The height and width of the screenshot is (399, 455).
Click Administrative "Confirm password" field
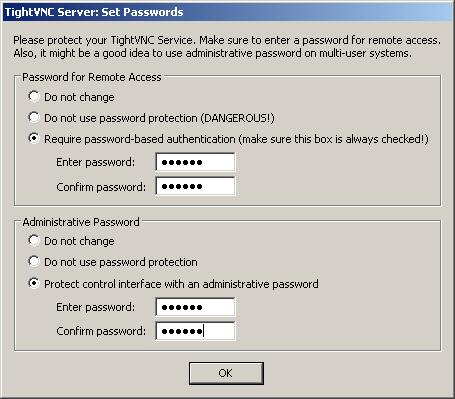point(195,331)
